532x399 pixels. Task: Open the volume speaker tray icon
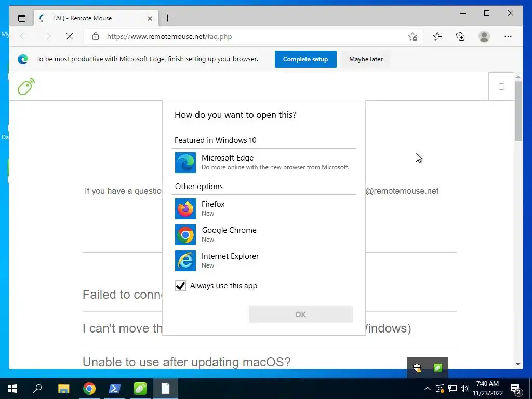coord(464,389)
